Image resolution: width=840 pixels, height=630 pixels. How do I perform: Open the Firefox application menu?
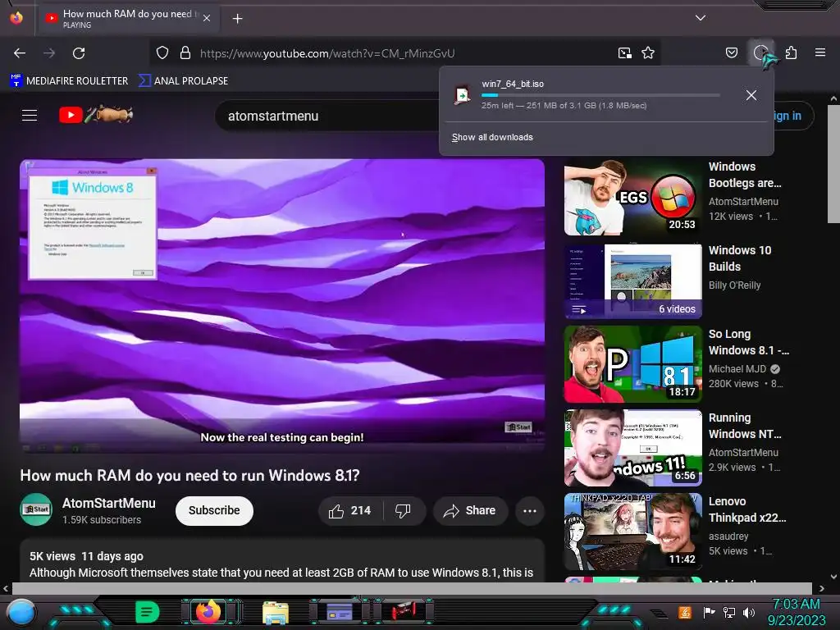pos(819,52)
